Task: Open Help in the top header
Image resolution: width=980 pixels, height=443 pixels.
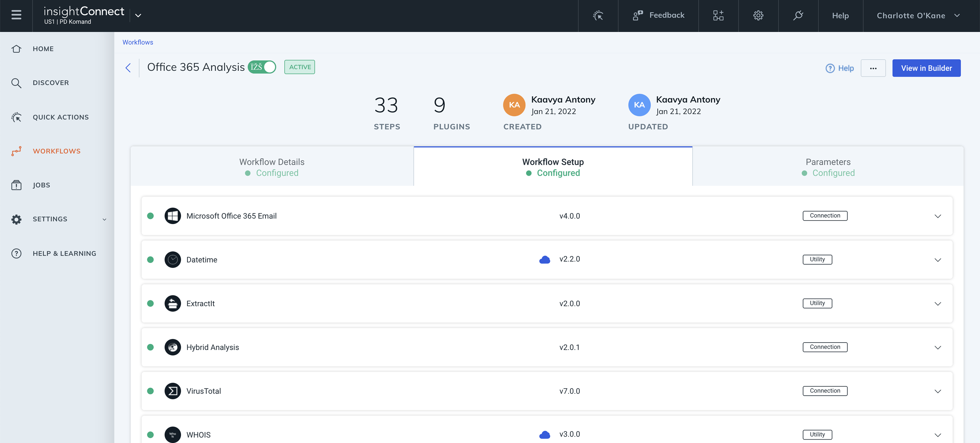Action: [x=840, y=16]
